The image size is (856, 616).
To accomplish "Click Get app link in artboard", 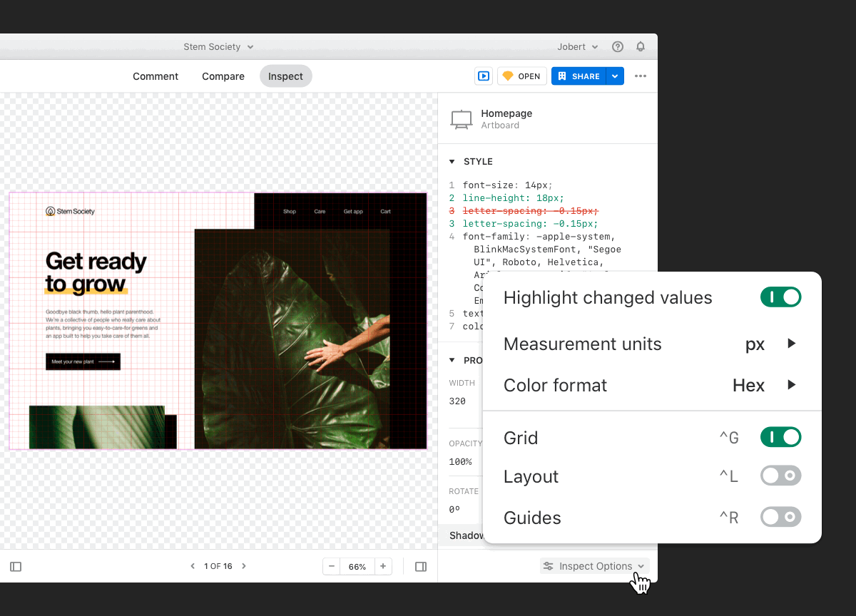I will pos(353,211).
